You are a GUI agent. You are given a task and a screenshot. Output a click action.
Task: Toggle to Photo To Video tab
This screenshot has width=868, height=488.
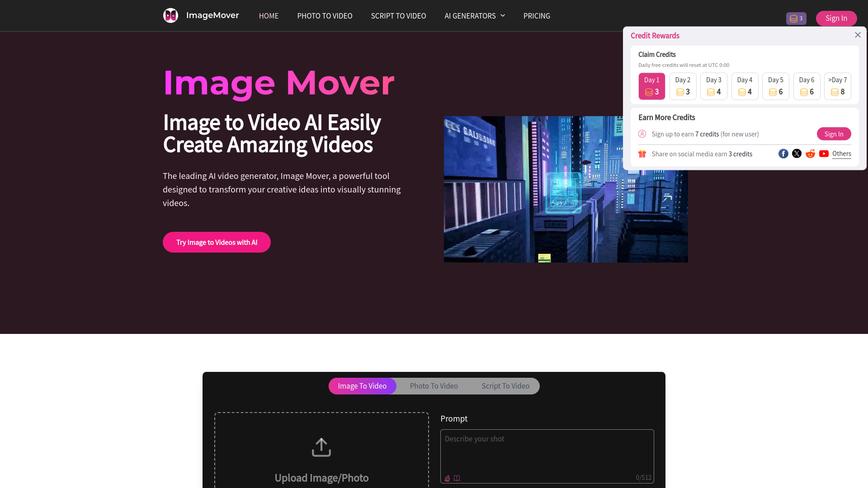[x=434, y=386]
